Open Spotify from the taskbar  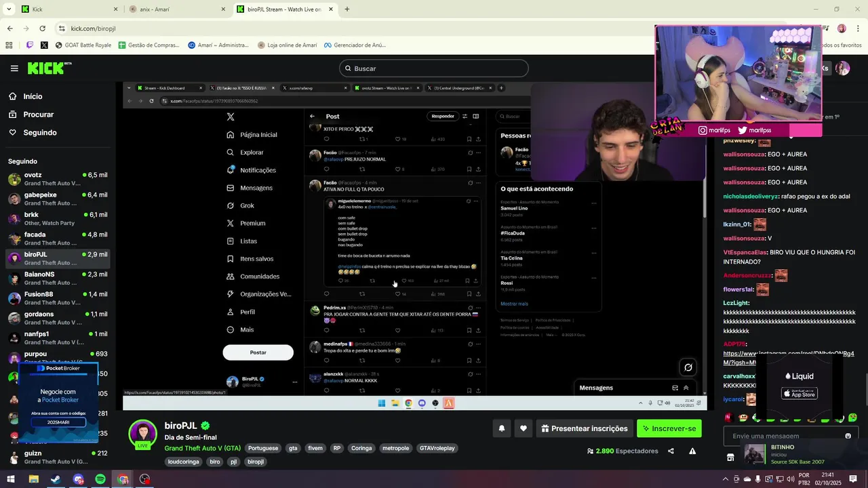point(100,479)
